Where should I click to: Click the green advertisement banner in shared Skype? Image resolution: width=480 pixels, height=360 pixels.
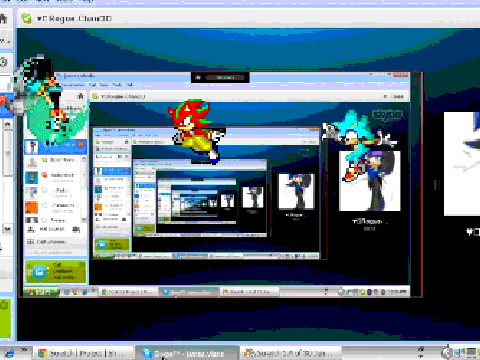[x=55, y=271]
